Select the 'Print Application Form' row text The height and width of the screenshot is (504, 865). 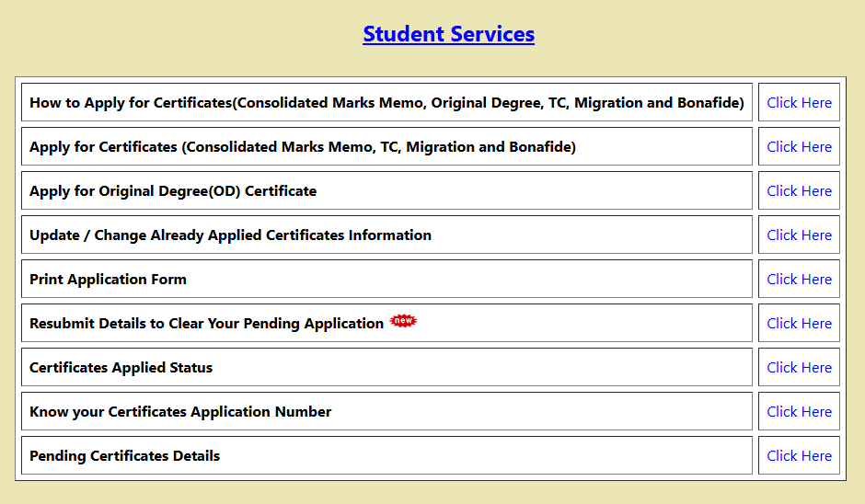[x=108, y=280]
